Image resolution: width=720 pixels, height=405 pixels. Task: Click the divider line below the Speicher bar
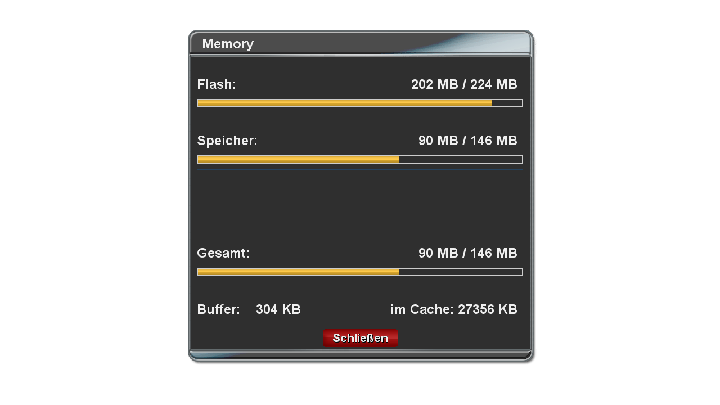[360, 170]
